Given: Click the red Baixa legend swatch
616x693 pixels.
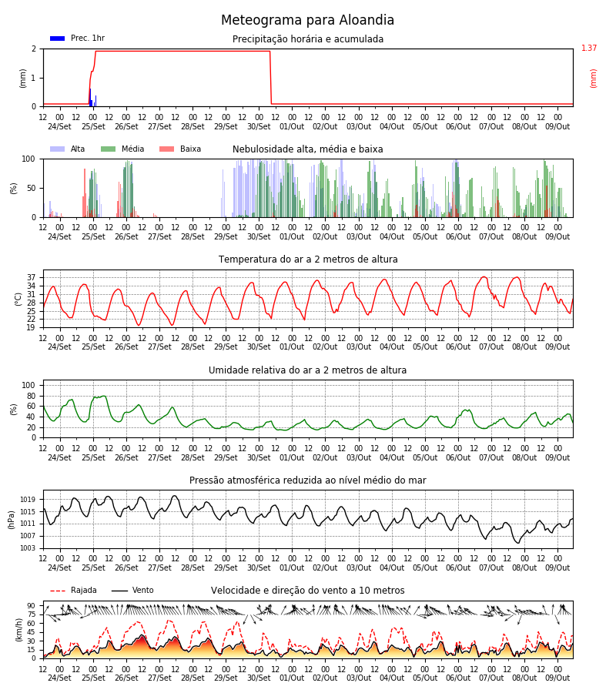Looking at the screenshot, I should click(x=166, y=149).
